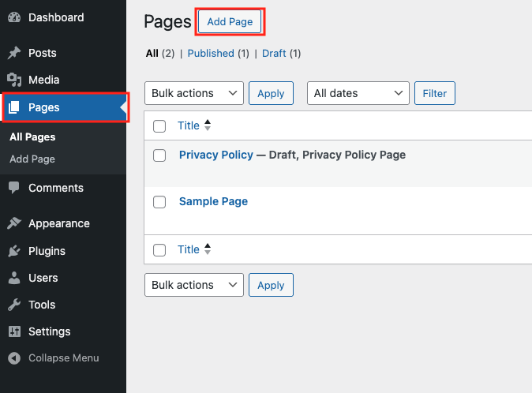Select Add Page in Pages submenu

pyautogui.click(x=32, y=159)
